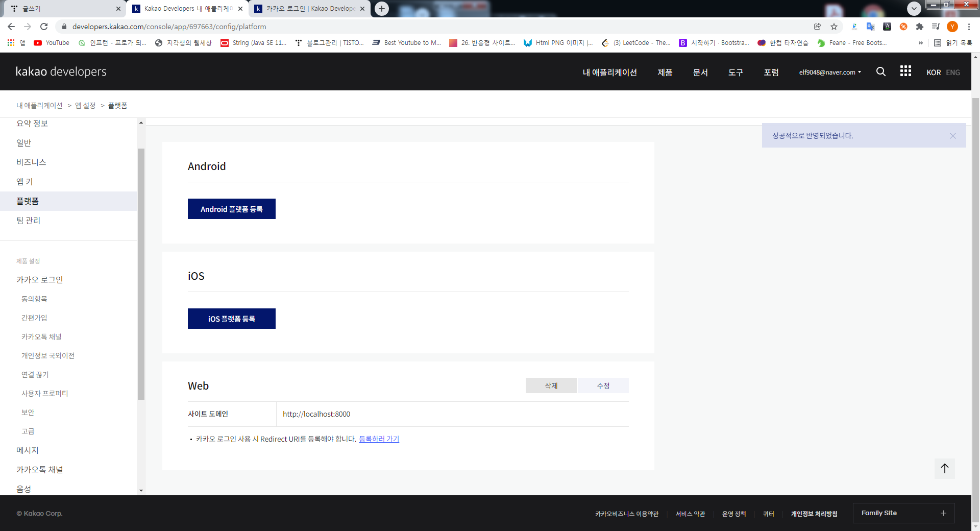This screenshot has width=980, height=531.
Task: Open the YouTube bookmark
Action: point(52,43)
